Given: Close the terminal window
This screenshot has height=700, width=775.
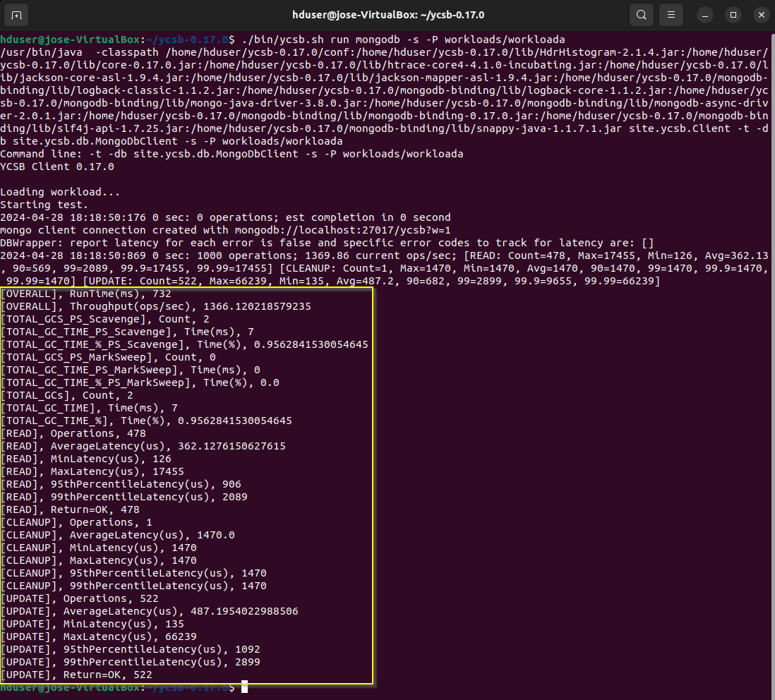Looking at the screenshot, I should tap(762, 15).
